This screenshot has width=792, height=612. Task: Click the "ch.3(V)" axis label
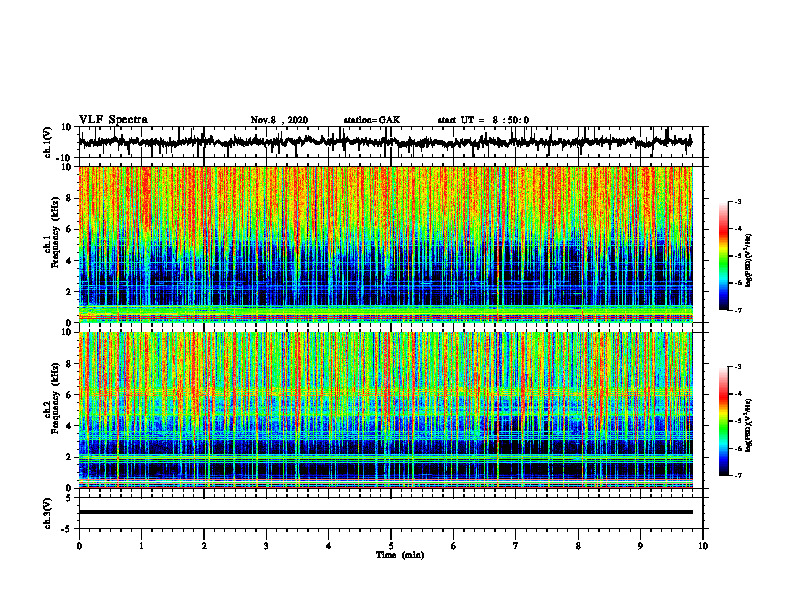point(47,514)
